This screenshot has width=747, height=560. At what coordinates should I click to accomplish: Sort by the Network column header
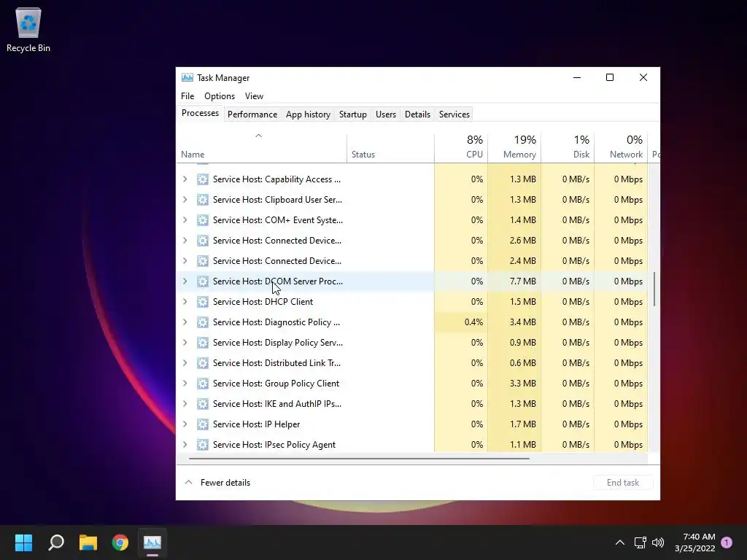(622, 146)
